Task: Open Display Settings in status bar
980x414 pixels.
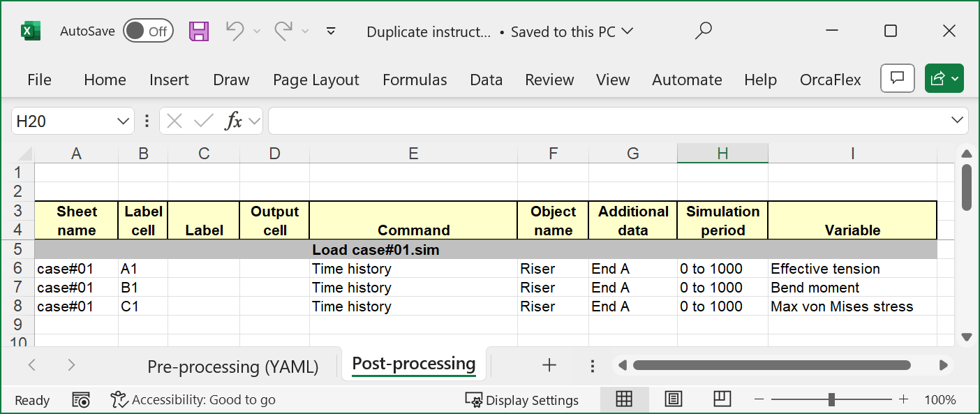Action: pyautogui.click(x=522, y=400)
